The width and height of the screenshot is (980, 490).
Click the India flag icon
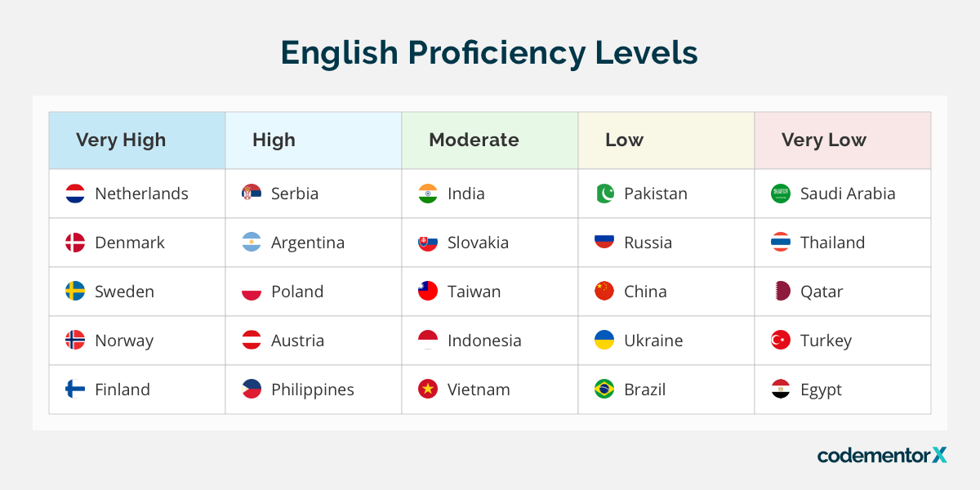coord(428,194)
